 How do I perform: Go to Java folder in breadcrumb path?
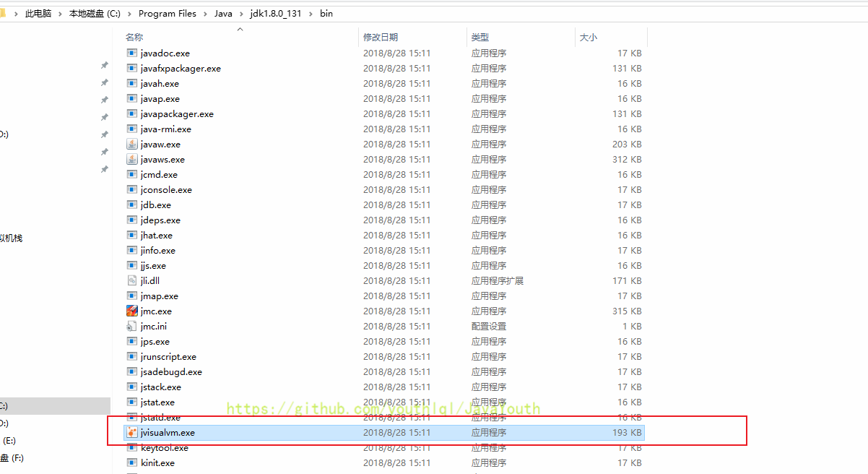pyautogui.click(x=223, y=13)
